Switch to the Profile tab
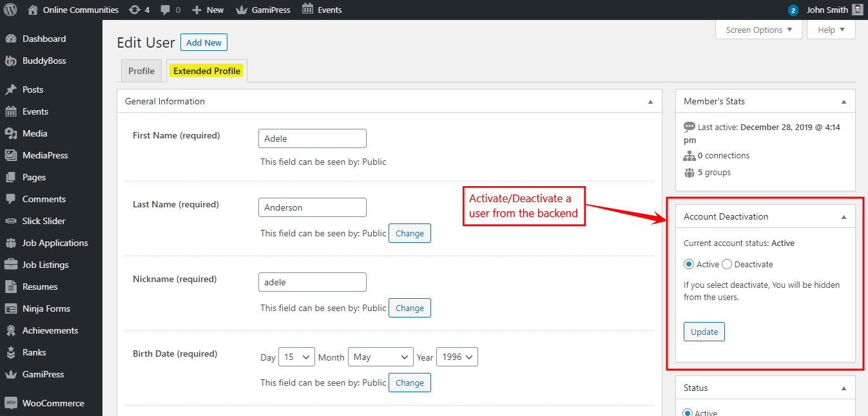868x416 pixels. tap(141, 71)
